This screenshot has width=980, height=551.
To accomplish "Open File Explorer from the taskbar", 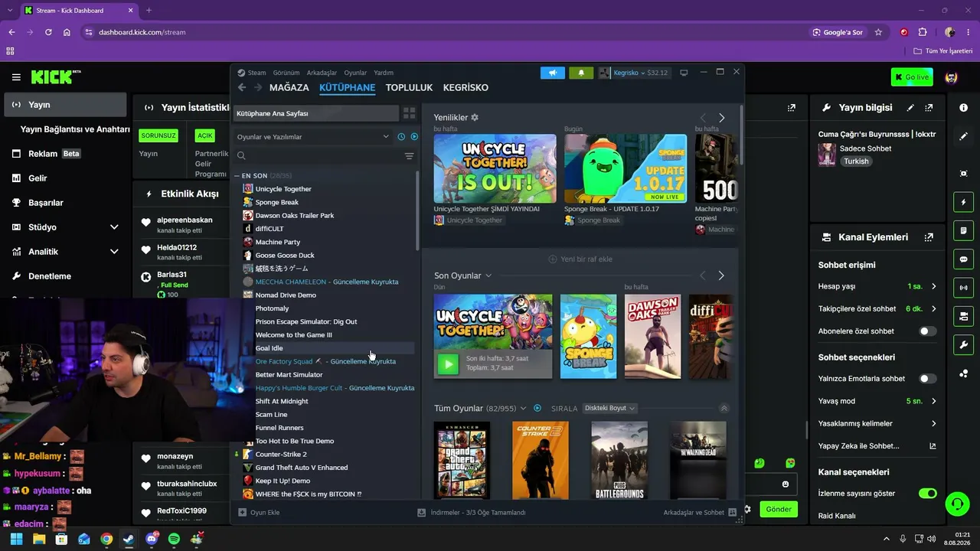I will [39, 539].
